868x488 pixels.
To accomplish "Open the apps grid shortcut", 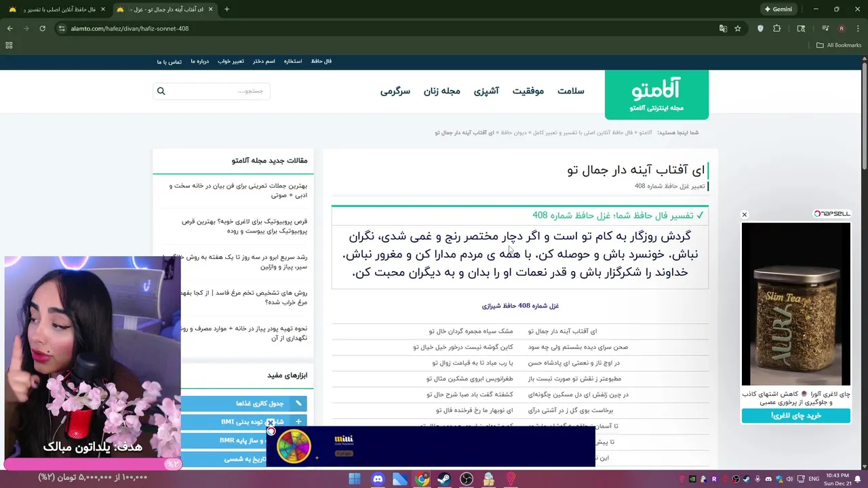I will 9,45.
